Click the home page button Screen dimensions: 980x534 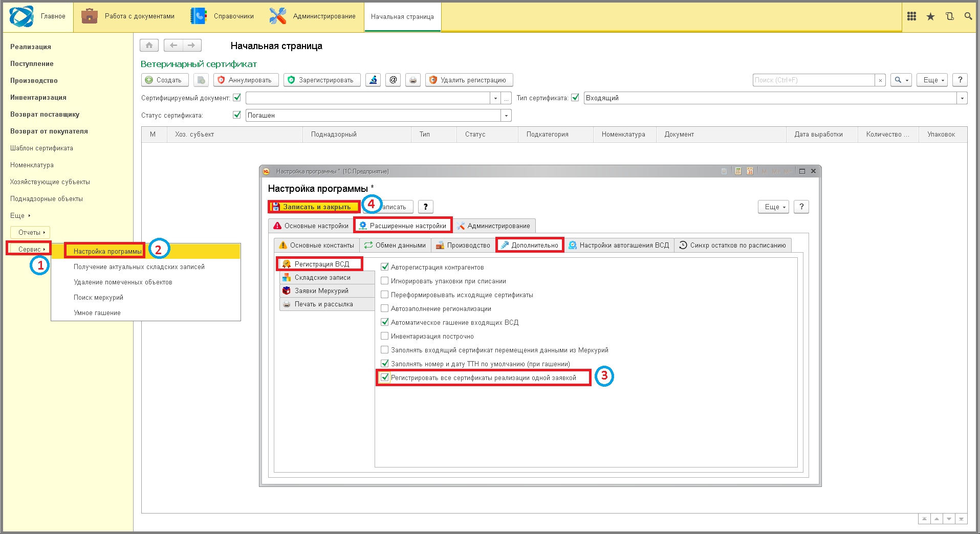[x=149, y=46]
